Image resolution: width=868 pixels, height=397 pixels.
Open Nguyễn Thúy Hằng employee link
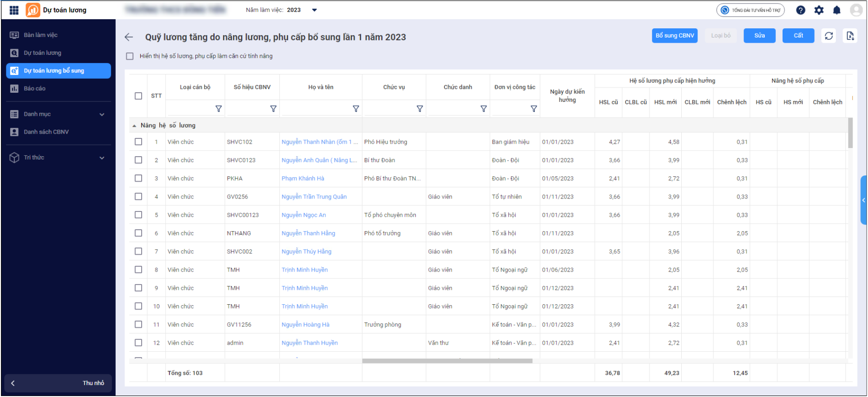pos(306,251)
